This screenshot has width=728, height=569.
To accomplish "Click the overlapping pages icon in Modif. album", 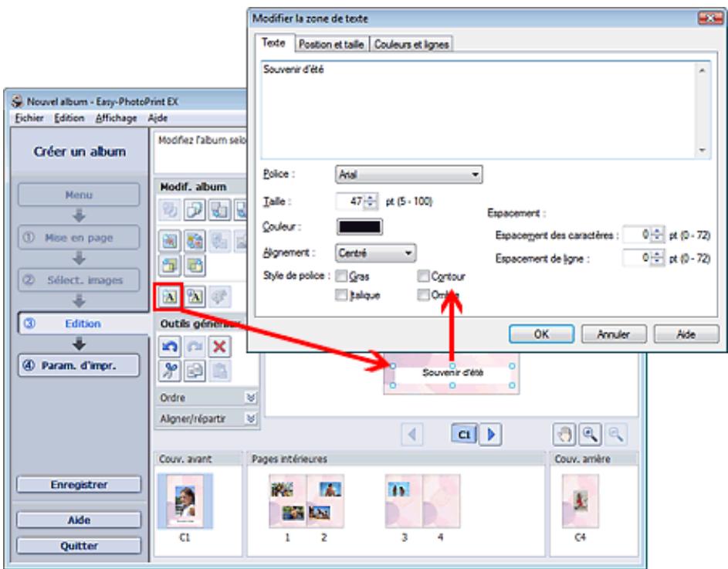I will [195, 210].
